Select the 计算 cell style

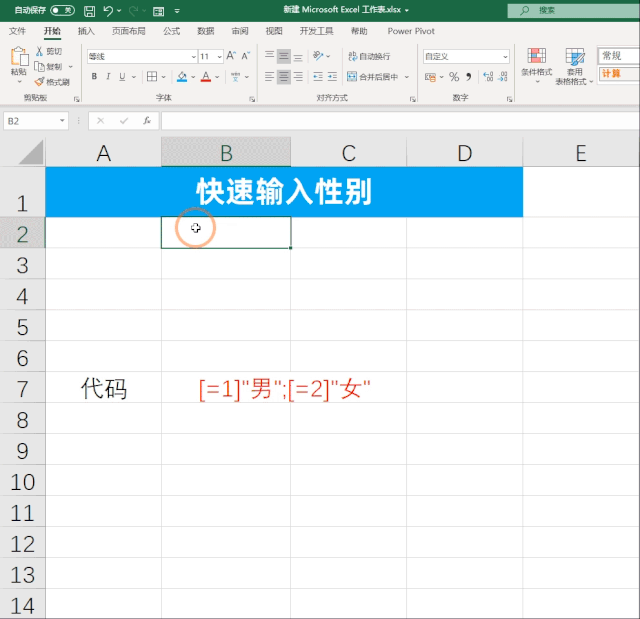tap(618, 74)
